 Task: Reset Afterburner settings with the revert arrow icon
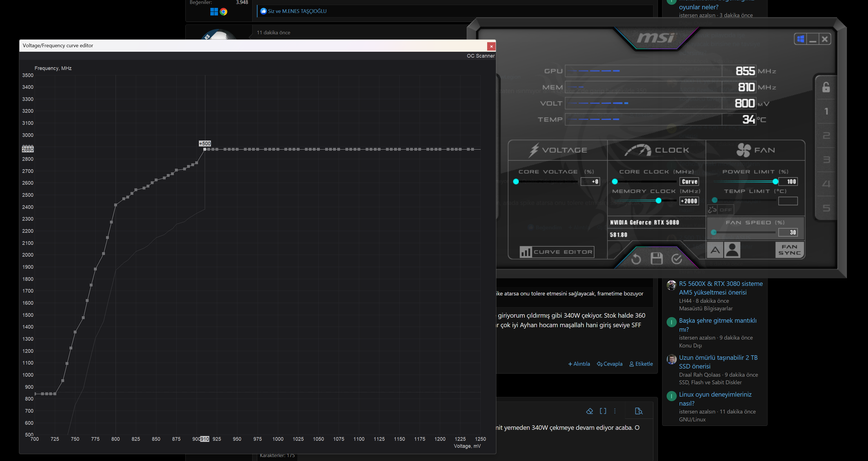pyautogui.click(x=636, y=259)
